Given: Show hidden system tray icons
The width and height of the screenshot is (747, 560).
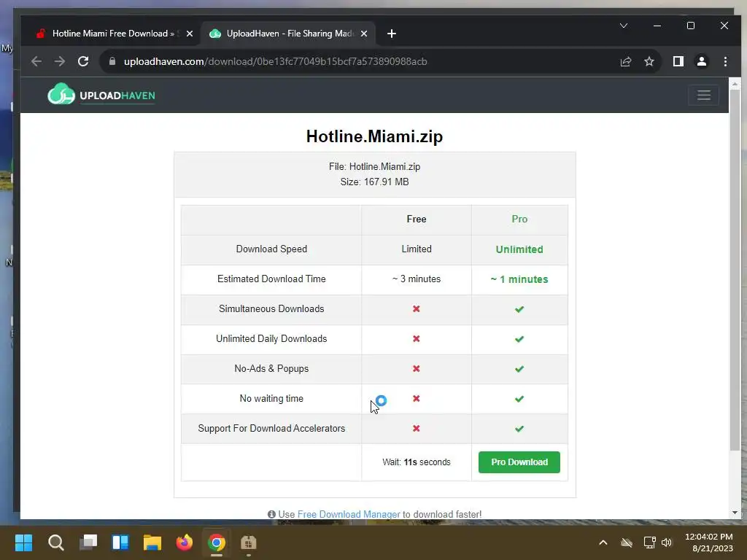Looking at the screenshot, I should click(x=603, y=542).
